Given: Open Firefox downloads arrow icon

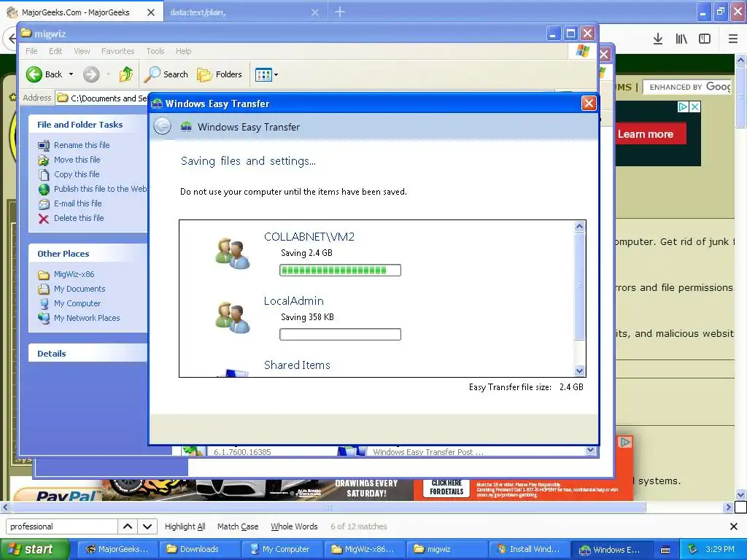Looking at the screenshot, I should (x=658, y=39).
